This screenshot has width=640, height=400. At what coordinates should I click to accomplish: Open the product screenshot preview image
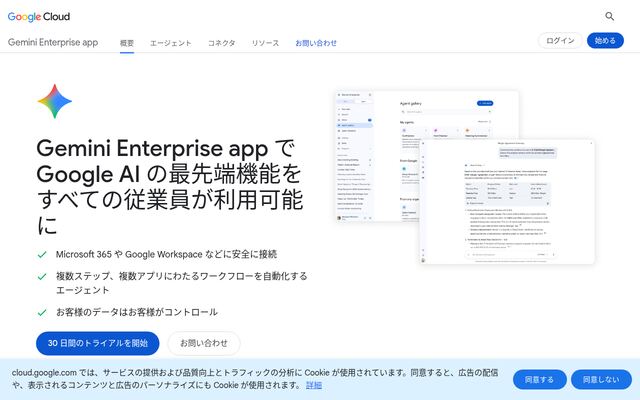(x=464, y=178)
